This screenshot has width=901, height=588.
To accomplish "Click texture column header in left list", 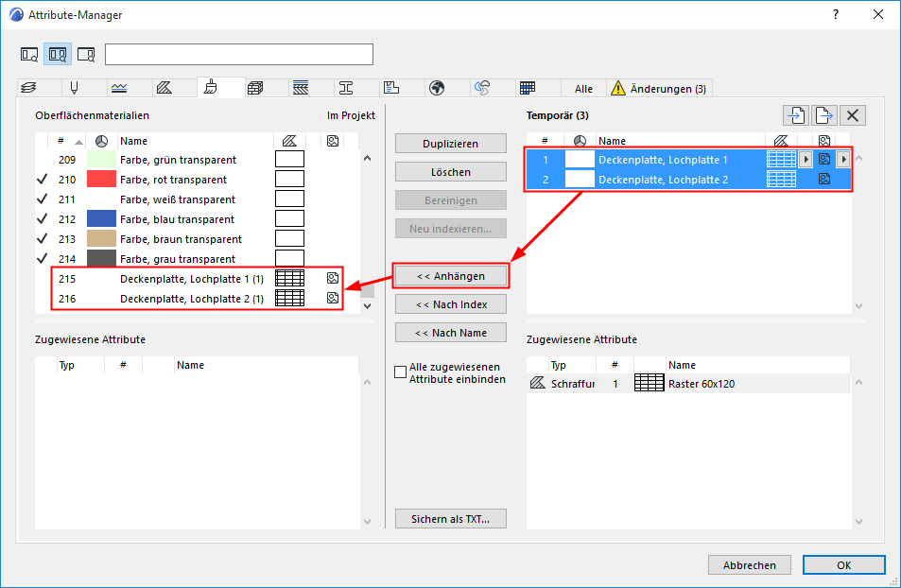I will tap(333, 141).
